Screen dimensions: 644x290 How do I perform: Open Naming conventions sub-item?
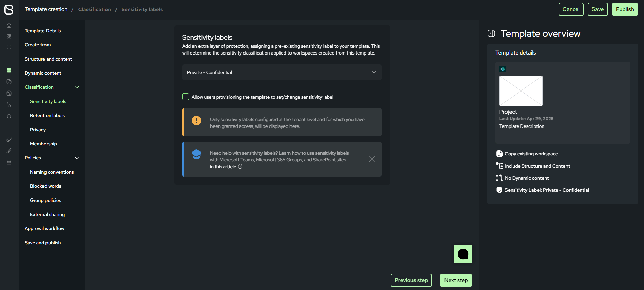pyautogui.click(x=52, y=172)
